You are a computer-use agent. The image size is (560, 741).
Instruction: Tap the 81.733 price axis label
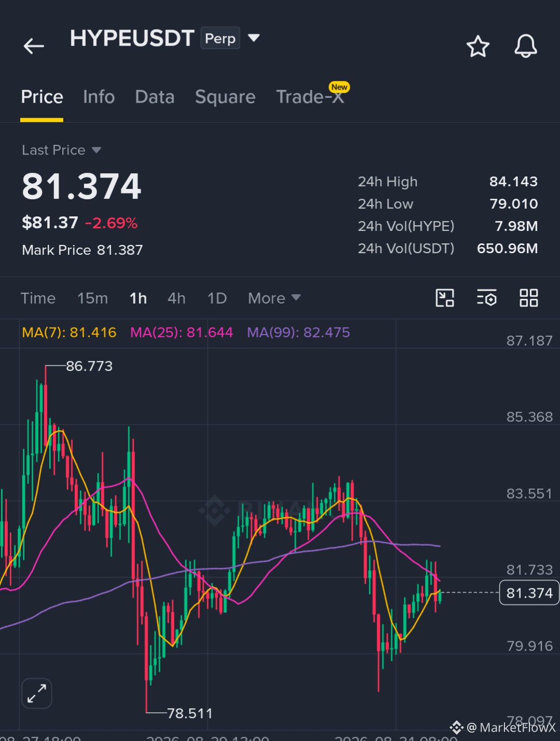[529, 570]
